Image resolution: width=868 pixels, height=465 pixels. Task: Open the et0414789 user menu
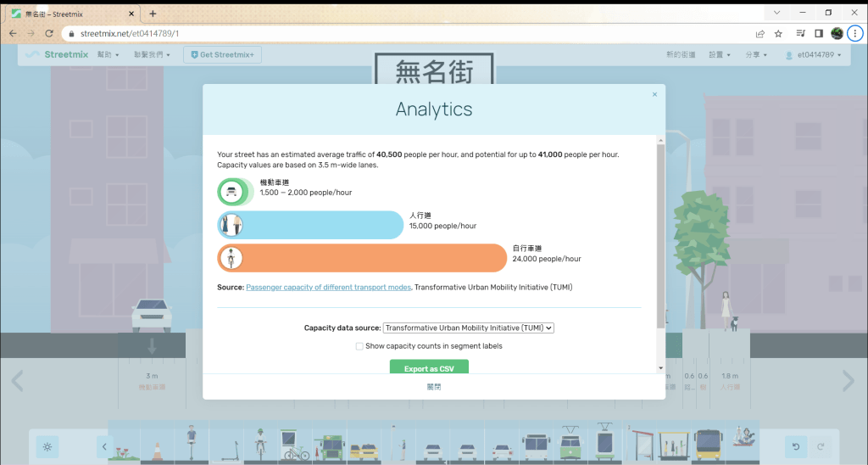pos(814,55)
